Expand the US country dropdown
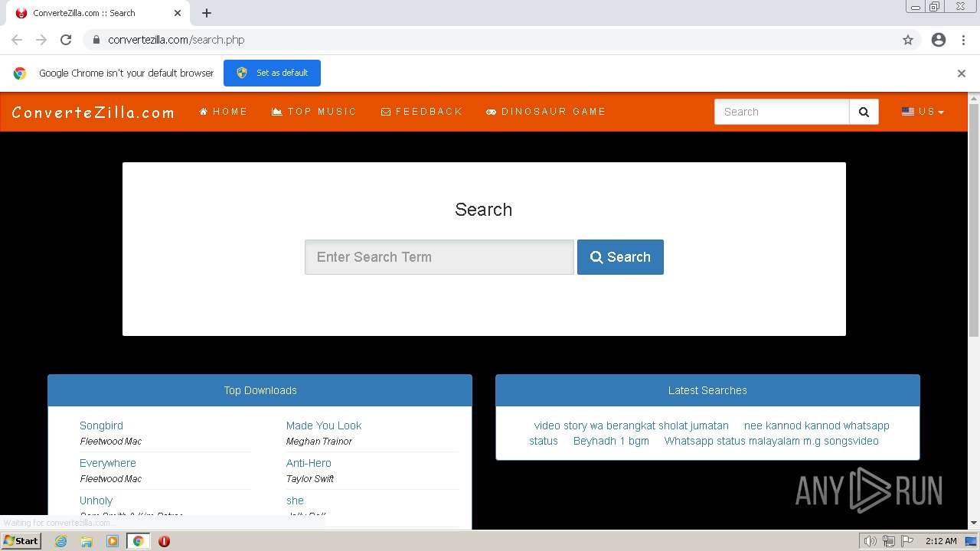The image size is (980, 551). click(923, 112)
